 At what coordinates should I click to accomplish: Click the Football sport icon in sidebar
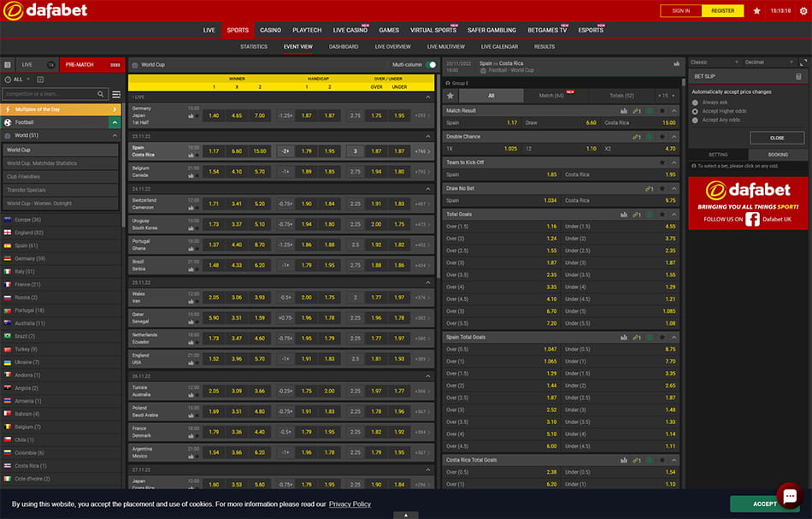pyautogui.click(x=8, y=122)
